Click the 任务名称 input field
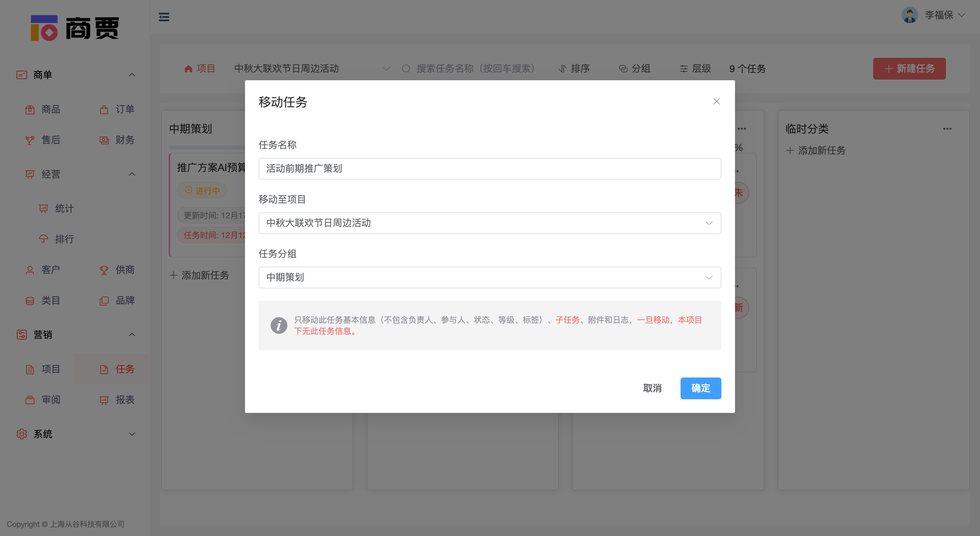This screenshot has height=536, width=980. coord(489,168)
